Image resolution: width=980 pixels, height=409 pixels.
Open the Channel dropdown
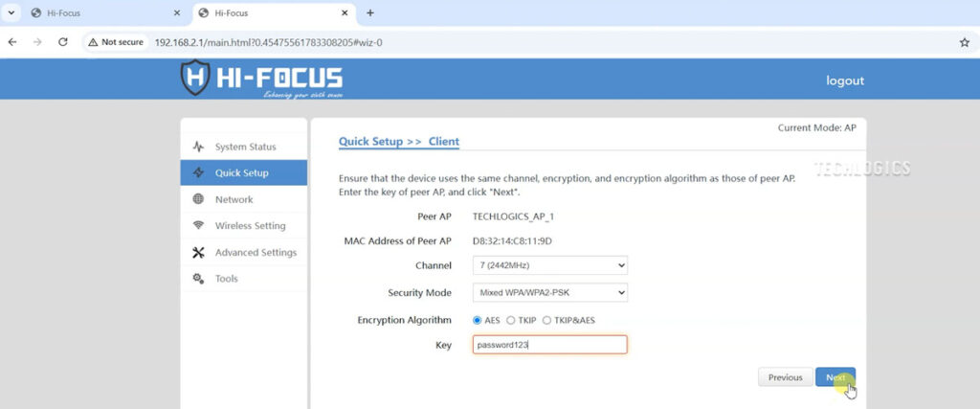550,264
